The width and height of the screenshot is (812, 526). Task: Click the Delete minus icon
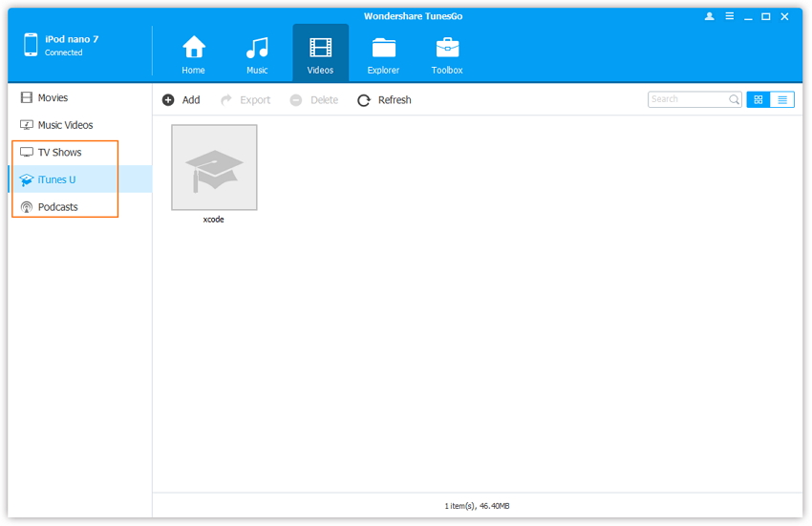click(x=296, y=100)
